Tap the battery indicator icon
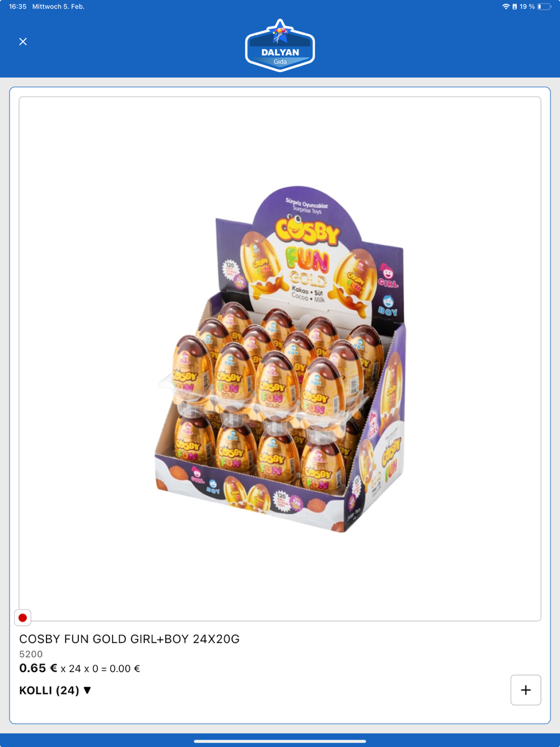 (x=544, y=7)
